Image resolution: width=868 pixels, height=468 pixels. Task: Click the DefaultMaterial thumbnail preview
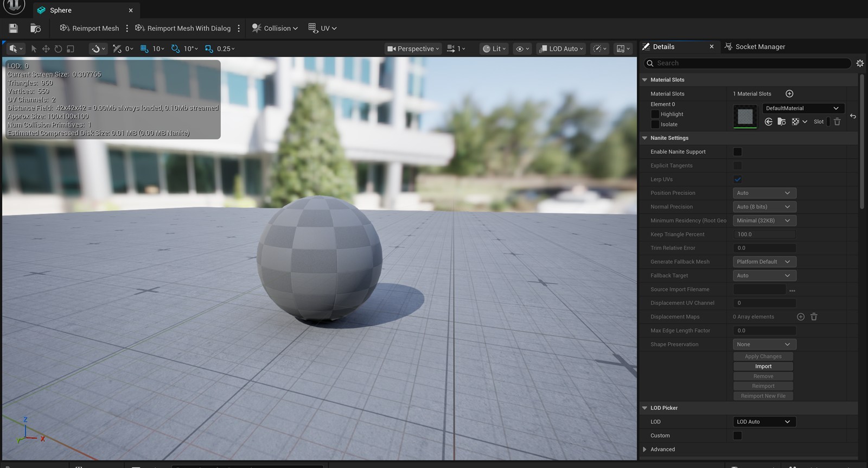click(x=745, y=116)
